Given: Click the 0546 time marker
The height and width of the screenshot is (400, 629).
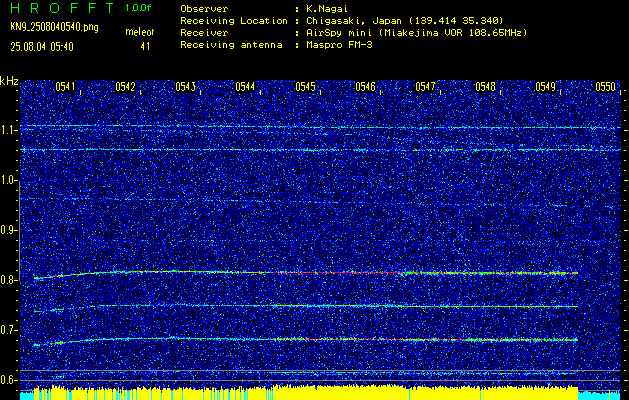Looking at the screenshot, I should click(365, 87).
